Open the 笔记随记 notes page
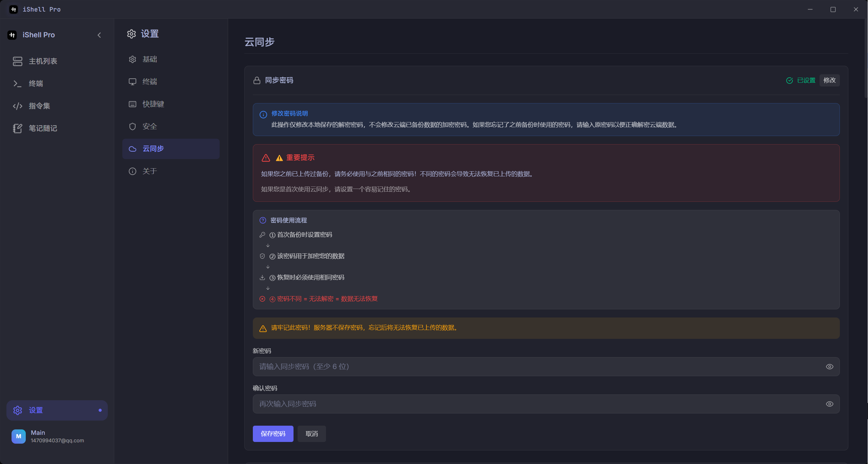The height and width of the screenshot is (464, 868). [57, 128]
